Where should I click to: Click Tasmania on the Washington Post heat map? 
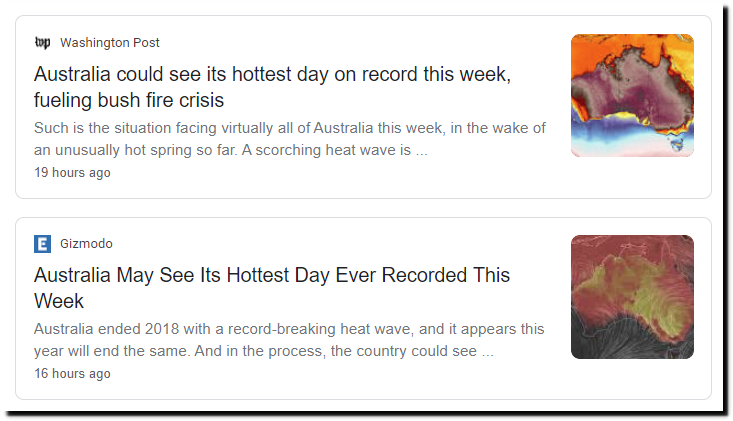tap(676, 142)
